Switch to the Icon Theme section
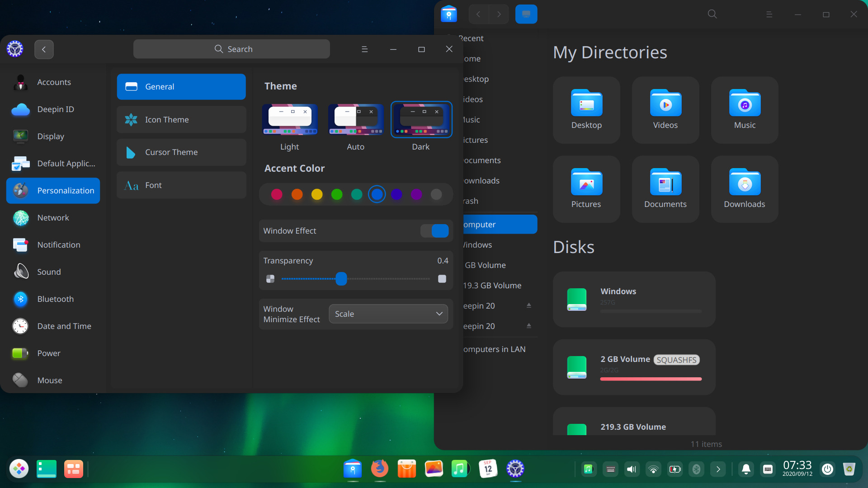Image resolution: width=868 pixels, height=488 pixels. coord(181,119)
